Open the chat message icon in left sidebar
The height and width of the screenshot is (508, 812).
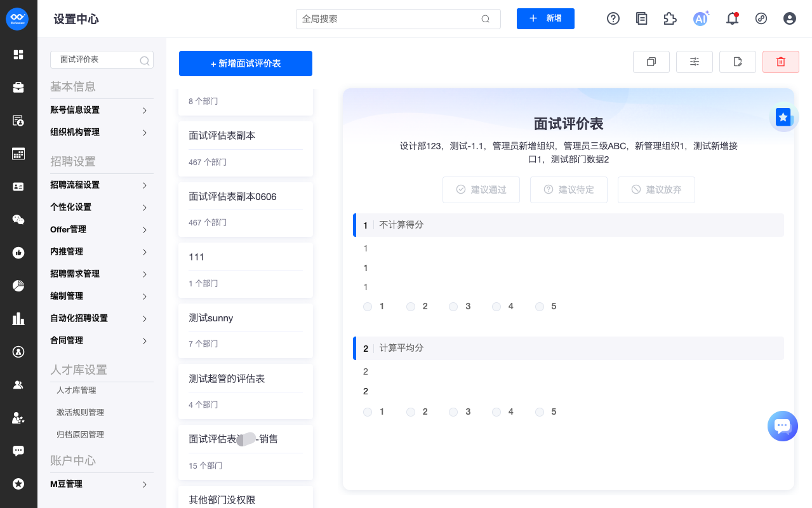(18, 451)
